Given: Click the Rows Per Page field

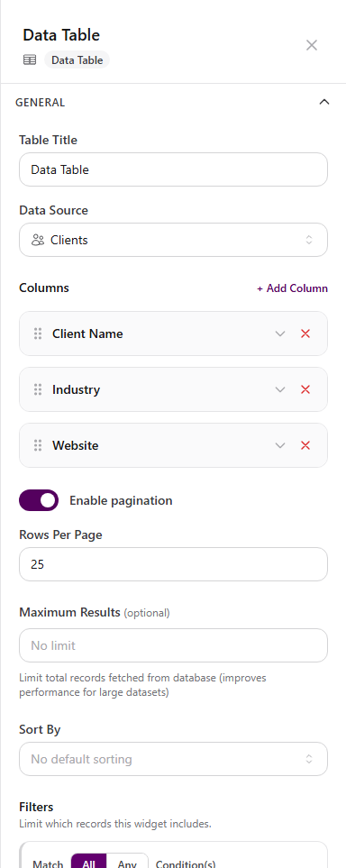Looking at the screenshot, I should (173, 564).
